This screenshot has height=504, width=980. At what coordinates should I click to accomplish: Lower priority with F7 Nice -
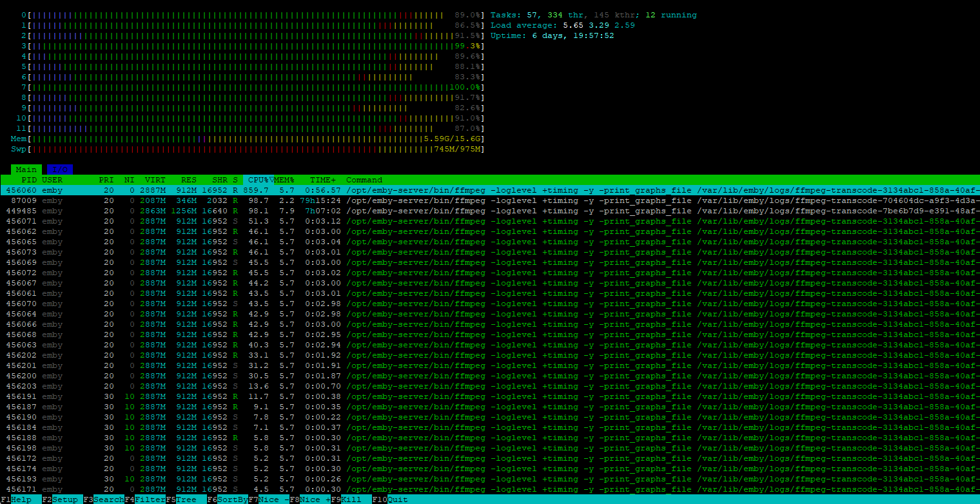coord(268,499)
